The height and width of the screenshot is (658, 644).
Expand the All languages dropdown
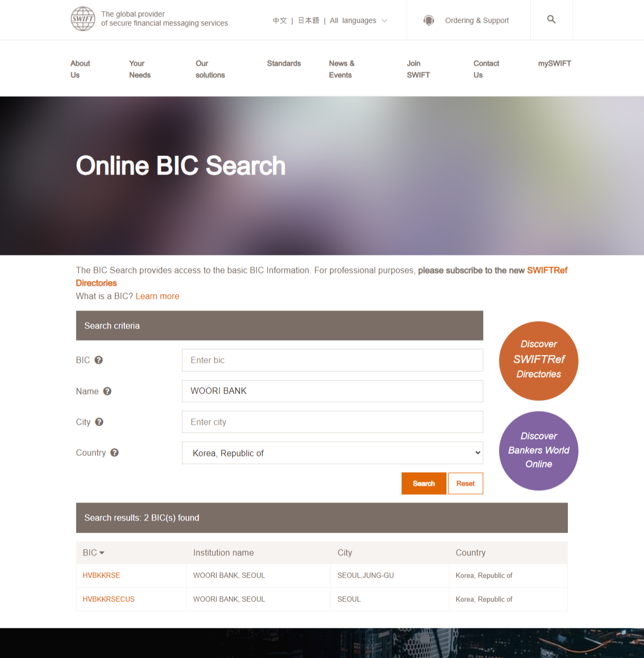pyautogui.click(x=358, y=21)
